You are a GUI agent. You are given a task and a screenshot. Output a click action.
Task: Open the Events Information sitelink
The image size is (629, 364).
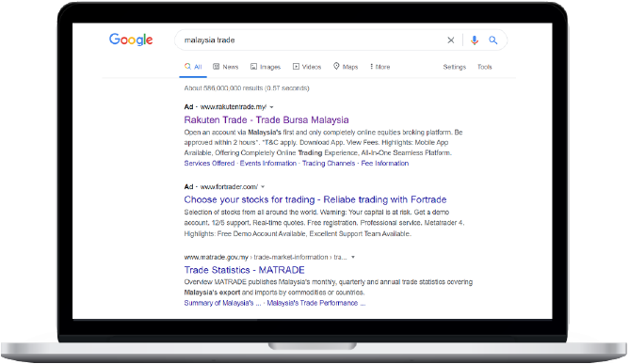pyautogui.click(x=268, y=163)
